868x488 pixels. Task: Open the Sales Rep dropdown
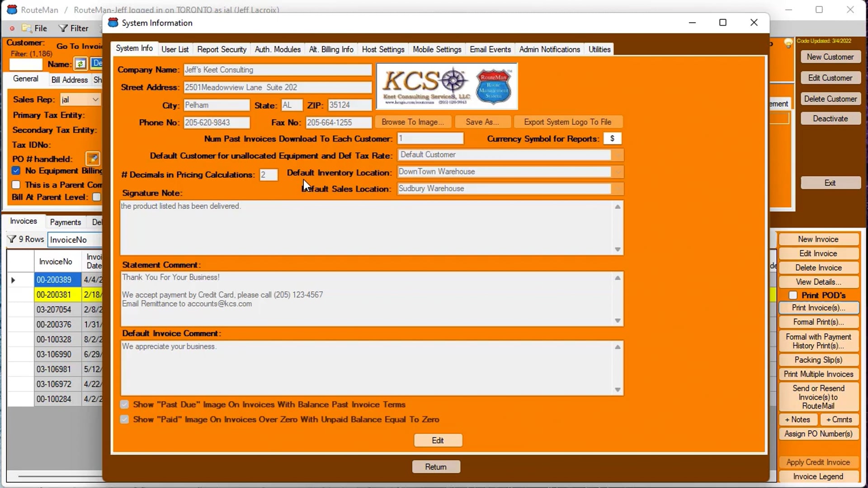pyautogui.click(x=95, y=99)
